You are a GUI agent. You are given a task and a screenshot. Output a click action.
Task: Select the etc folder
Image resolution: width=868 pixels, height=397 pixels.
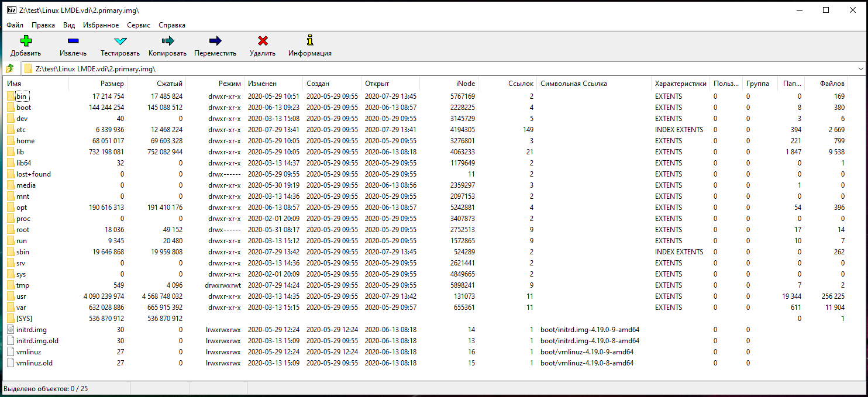(21, 130)
